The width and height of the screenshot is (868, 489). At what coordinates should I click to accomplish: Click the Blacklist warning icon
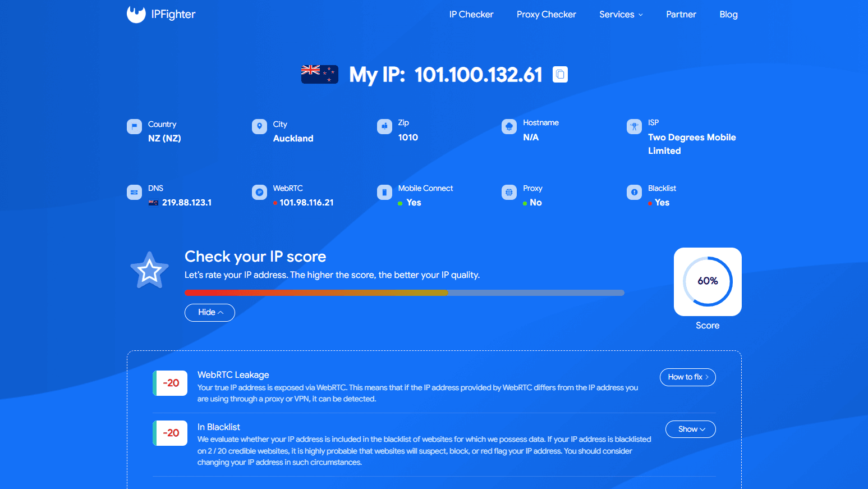tap(634, 192)
